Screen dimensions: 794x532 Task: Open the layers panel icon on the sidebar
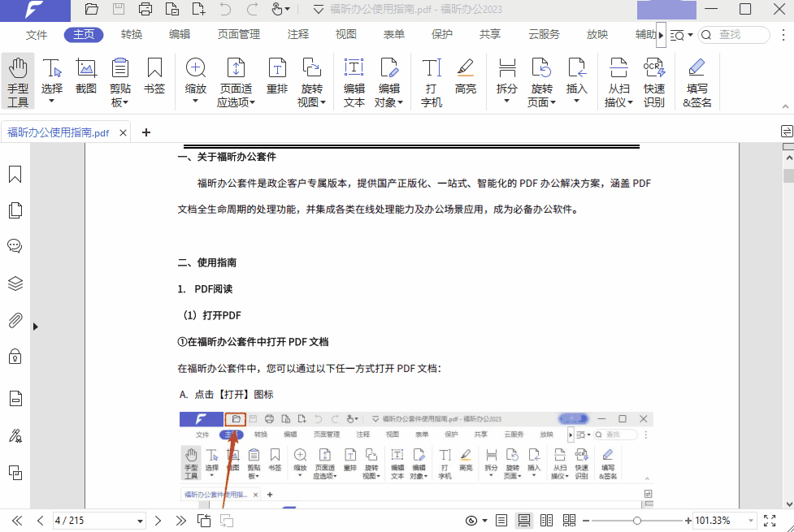14,282
